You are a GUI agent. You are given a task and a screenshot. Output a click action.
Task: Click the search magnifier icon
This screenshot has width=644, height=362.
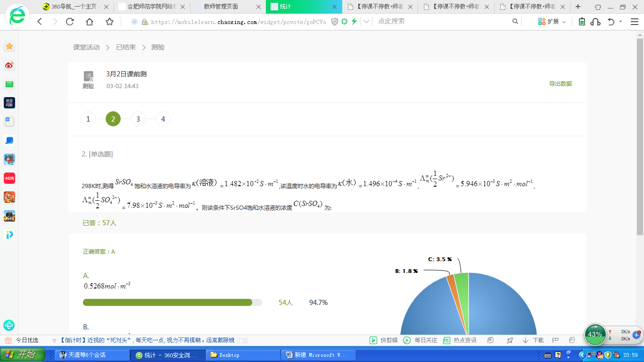pos(515,22)
